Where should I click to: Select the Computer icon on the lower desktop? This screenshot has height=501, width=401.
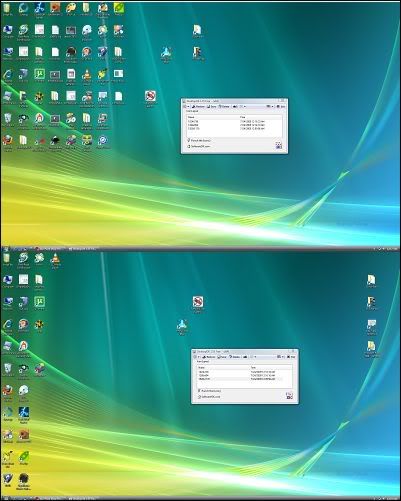[x=7, y=279]
